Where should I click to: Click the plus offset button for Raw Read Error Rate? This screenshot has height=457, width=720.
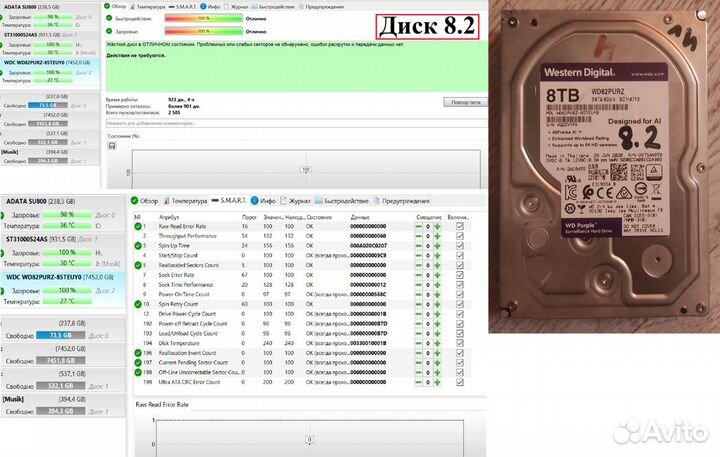click(x=437, y=227)
